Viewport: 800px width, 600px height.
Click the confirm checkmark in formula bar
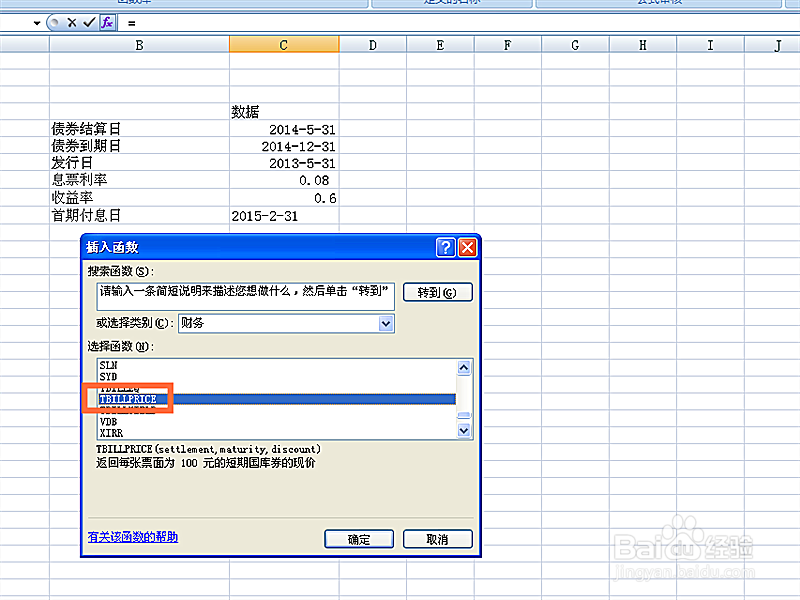(89, 23)
